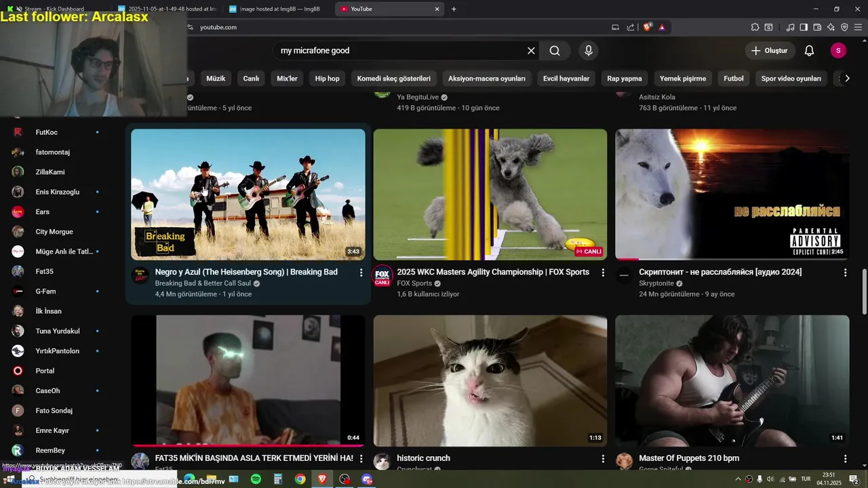Select the Rap yapma chip
This screenshot has height=488, width=868.
[x=625, y=79]
